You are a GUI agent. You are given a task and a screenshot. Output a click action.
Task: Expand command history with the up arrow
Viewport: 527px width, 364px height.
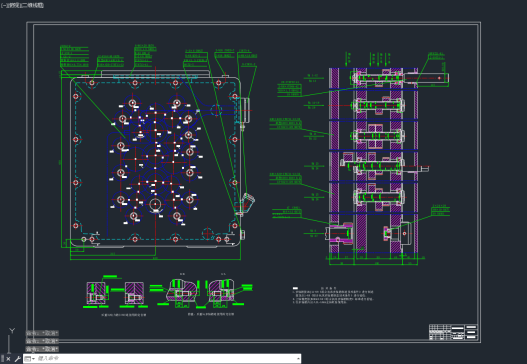298,359
